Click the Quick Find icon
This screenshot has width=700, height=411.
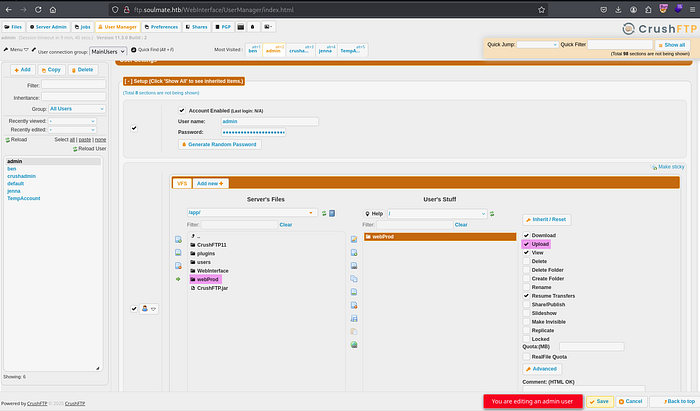click(x=133, y=50)
